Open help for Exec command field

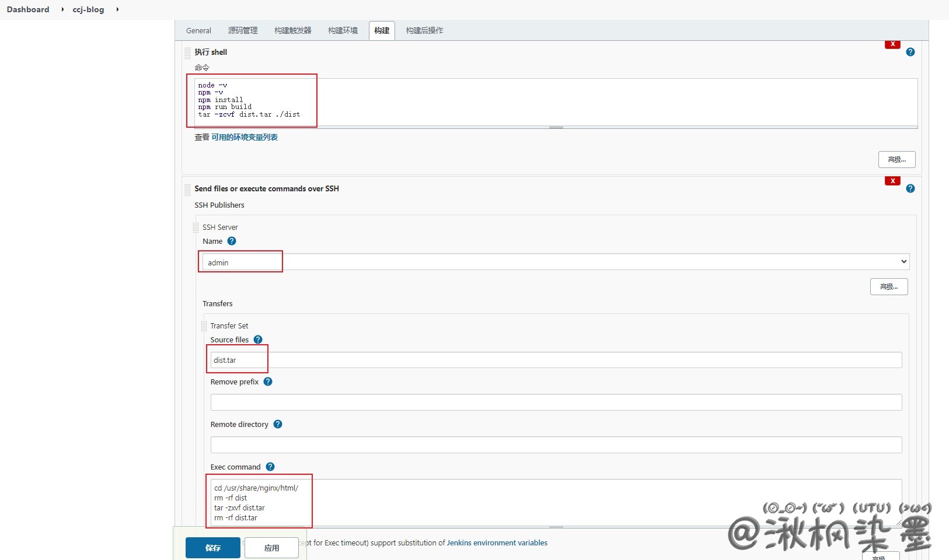point(270,467)
